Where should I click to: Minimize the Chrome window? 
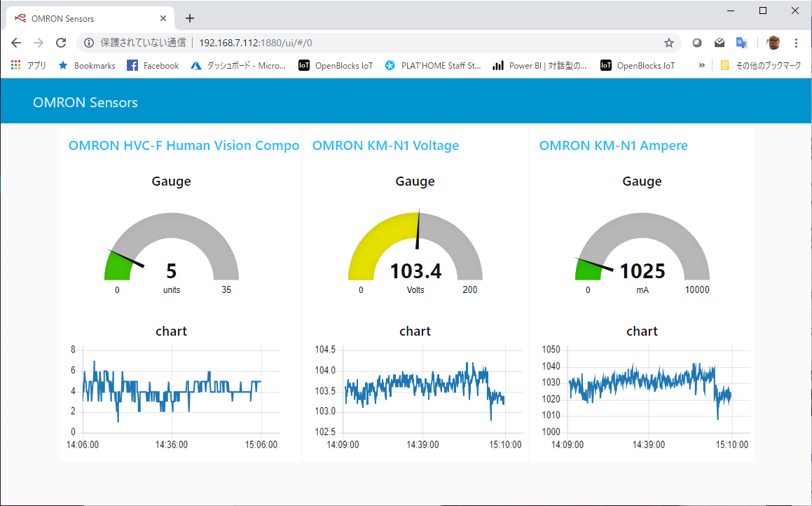click(731, 11)
